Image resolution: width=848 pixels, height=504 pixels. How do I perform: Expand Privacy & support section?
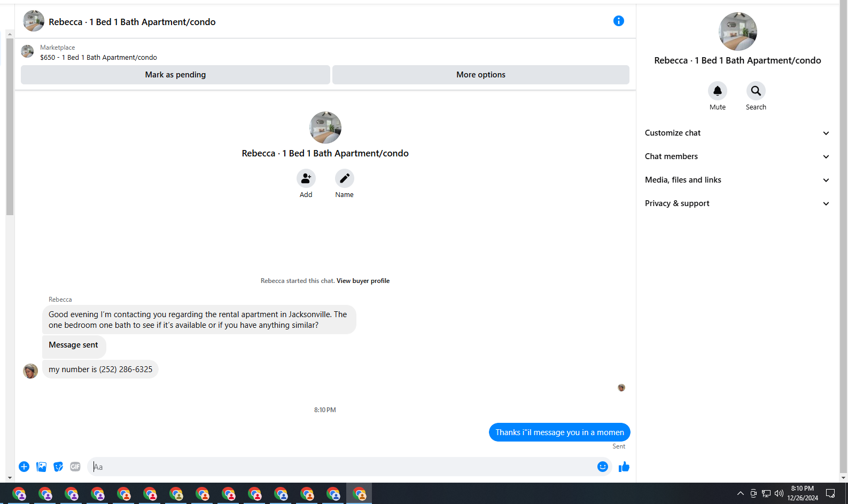[737, 203]
